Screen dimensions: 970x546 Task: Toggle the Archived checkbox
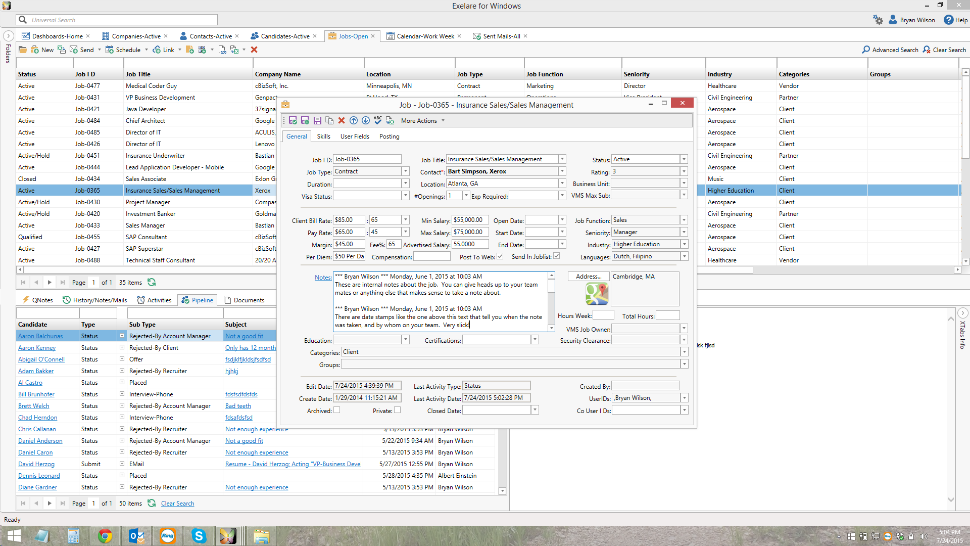point(337,410)
